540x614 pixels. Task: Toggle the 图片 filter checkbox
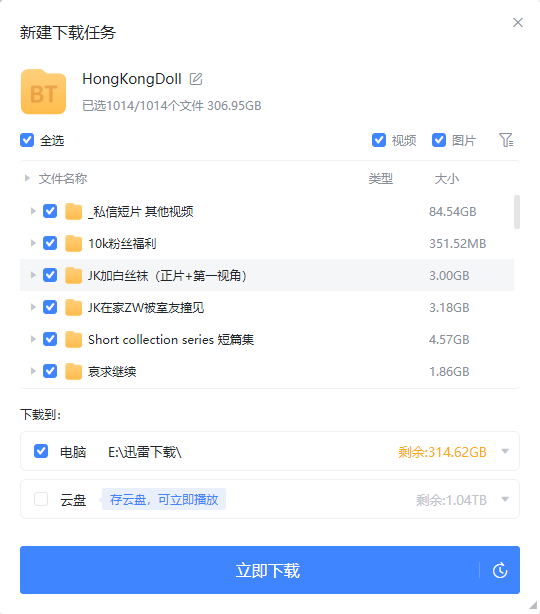pos(439,140)
